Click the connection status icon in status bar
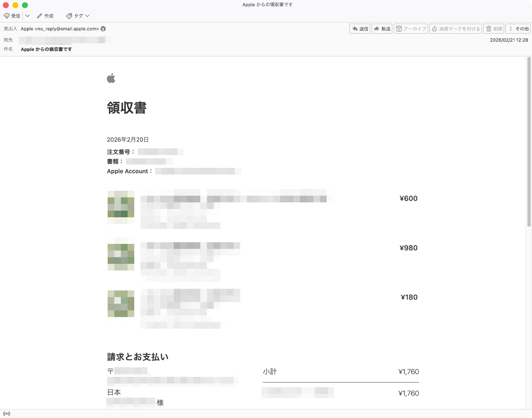This screenshot has width=532, height=418. [7, 413]
